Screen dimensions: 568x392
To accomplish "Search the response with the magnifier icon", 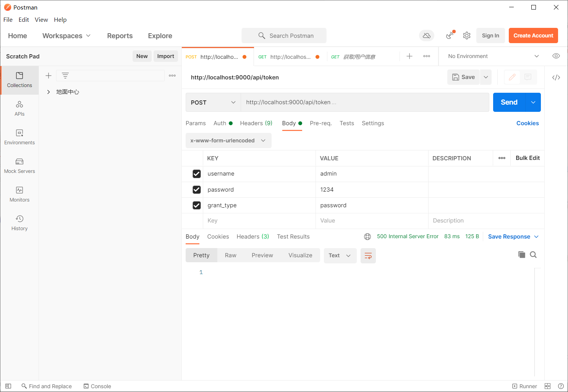I will tap(533, 255).
